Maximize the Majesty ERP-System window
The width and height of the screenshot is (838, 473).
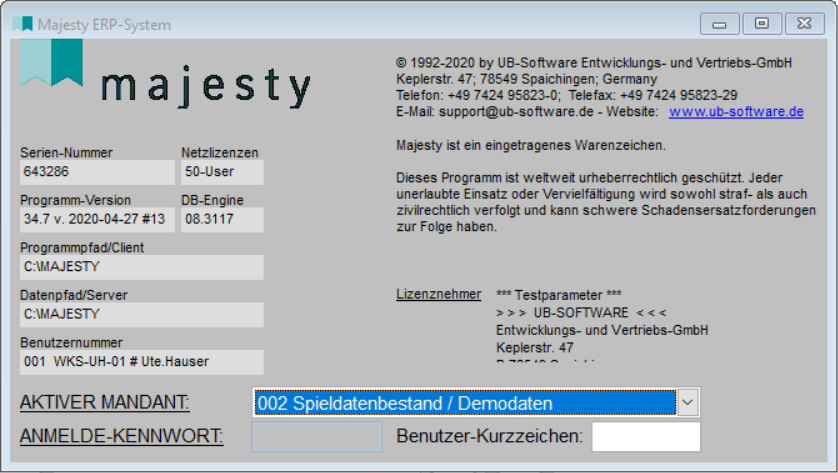click(763, 24)
